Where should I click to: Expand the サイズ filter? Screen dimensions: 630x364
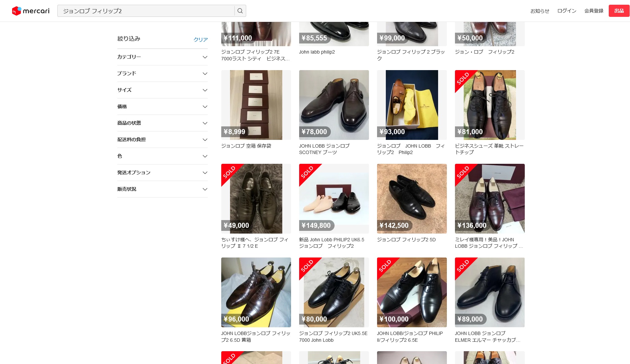coord(162,90)
